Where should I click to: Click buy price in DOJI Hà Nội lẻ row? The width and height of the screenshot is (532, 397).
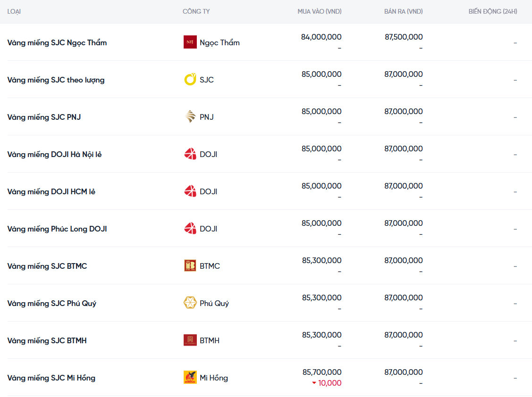pos(321,149)
